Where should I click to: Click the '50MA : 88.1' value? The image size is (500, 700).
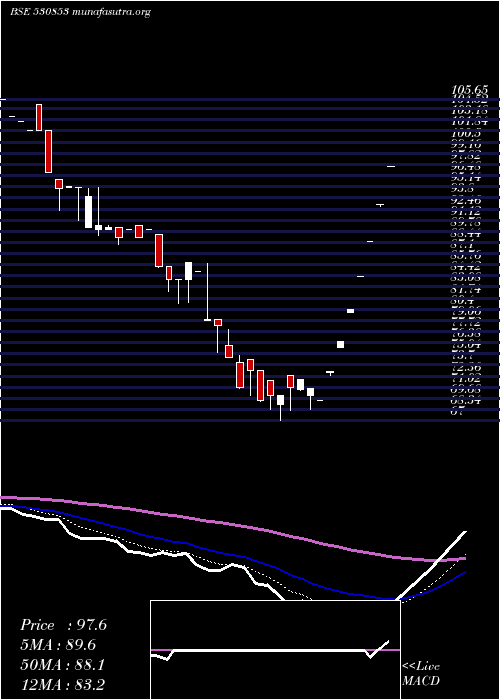pos(62,665)
